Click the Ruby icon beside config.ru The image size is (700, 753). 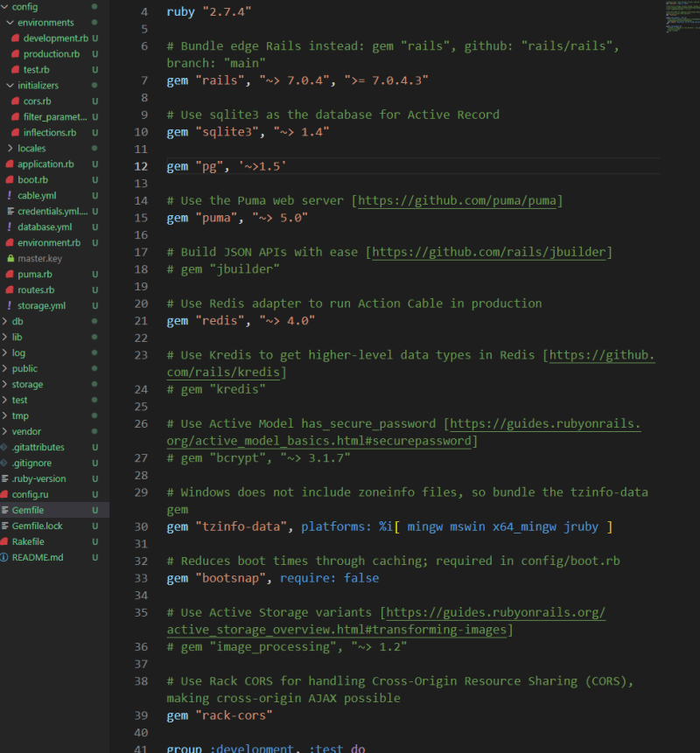(x=4, y=494)
